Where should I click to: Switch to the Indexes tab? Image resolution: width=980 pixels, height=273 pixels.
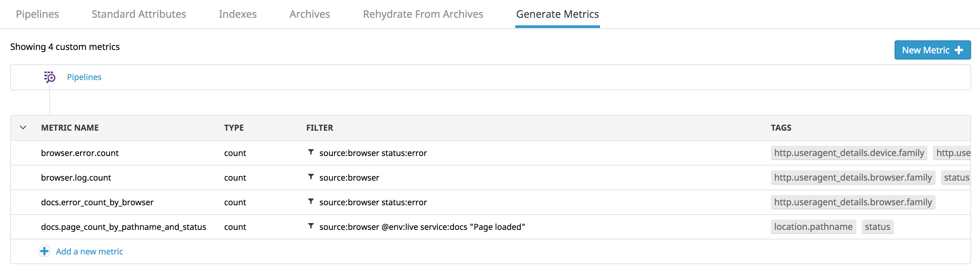237,14
